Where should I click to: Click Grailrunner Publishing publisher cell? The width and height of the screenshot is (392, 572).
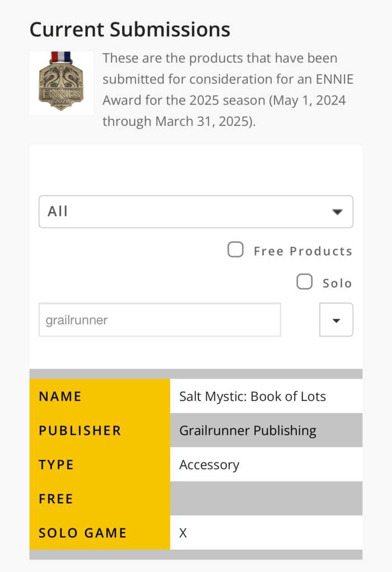tap(248, 431)
